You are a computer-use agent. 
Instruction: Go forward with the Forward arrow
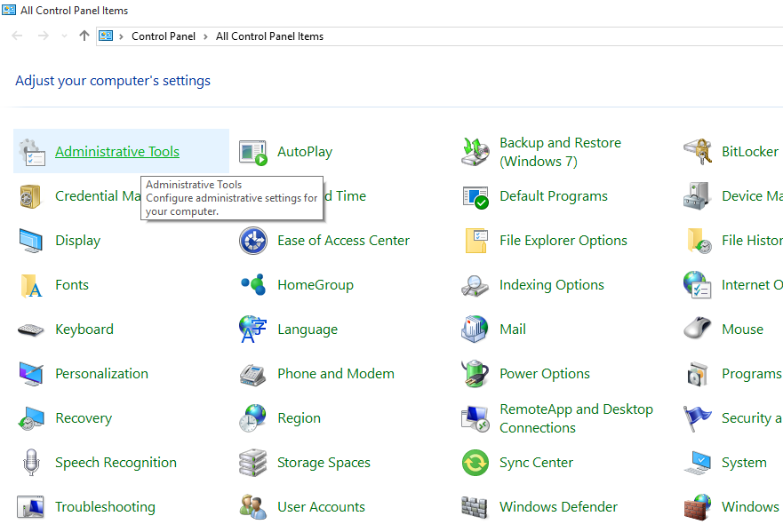(x=44, y=36)
